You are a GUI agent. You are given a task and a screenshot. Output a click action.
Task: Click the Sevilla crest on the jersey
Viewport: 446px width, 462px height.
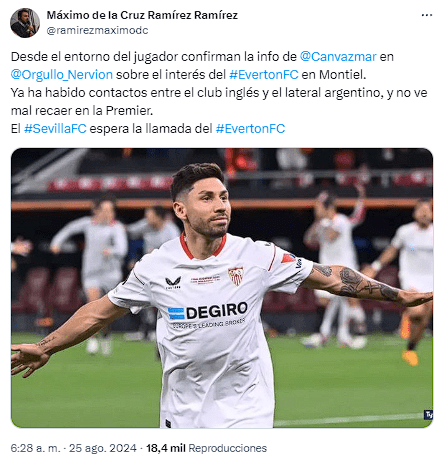pyautogui.click(x=236, y=276)
